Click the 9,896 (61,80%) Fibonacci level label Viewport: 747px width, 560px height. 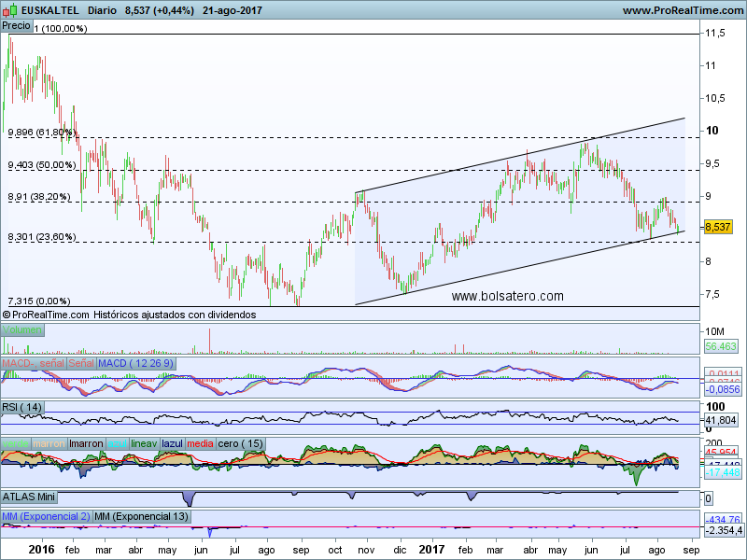(40, 133)
